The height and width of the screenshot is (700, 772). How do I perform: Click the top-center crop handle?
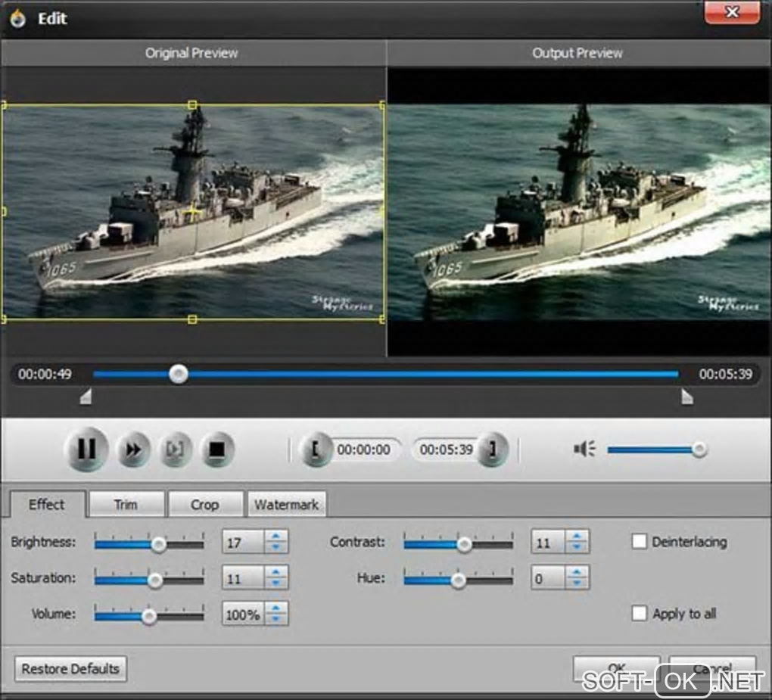[192, 105]
